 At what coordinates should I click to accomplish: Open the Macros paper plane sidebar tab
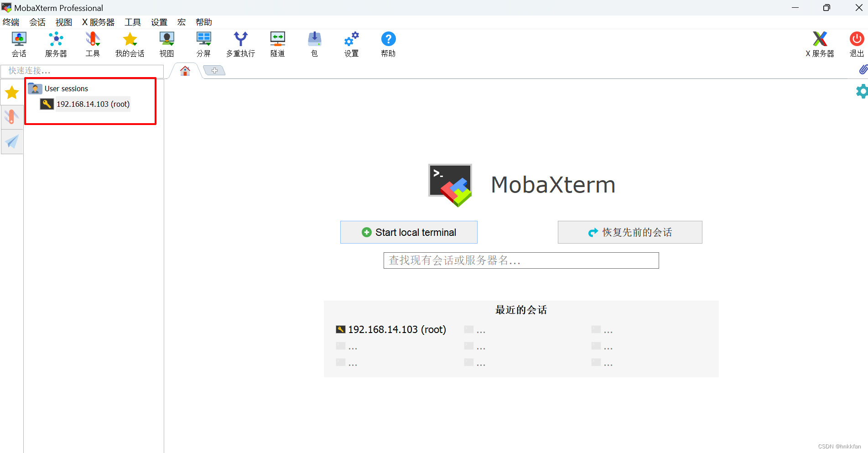pos(12,141)
